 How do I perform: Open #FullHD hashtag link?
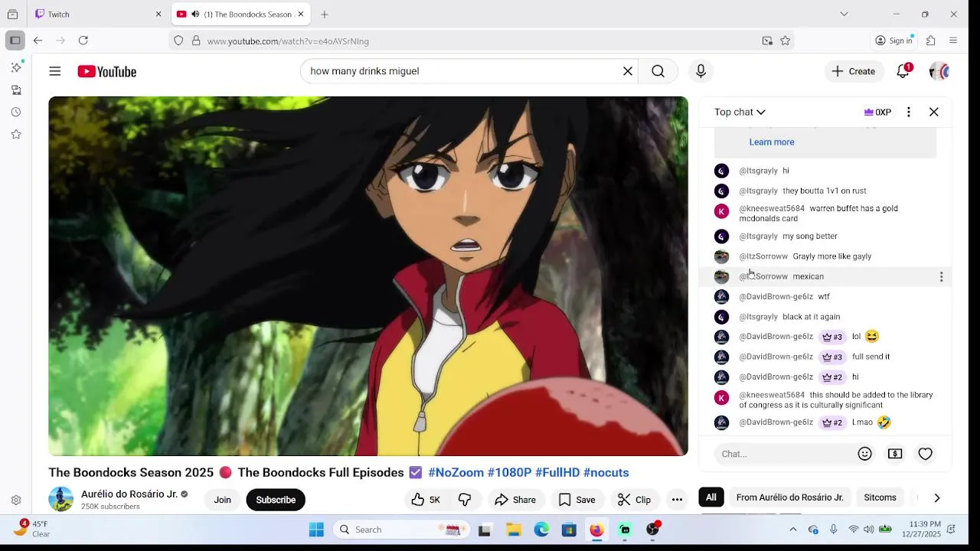pos(557,472)
